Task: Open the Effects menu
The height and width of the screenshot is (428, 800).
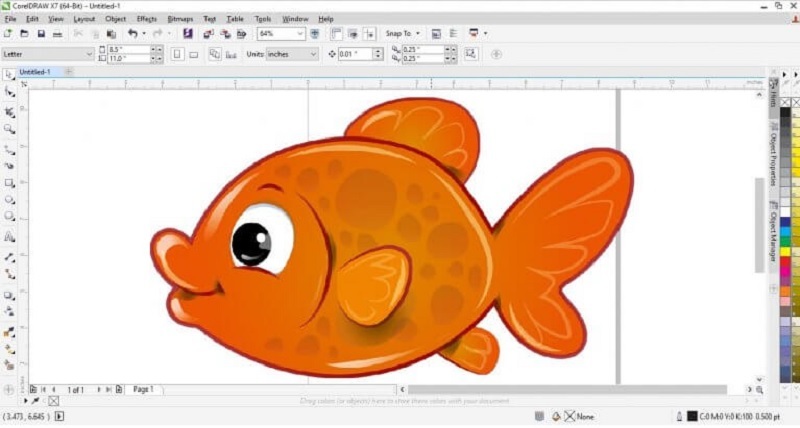Action: point(146,19)
